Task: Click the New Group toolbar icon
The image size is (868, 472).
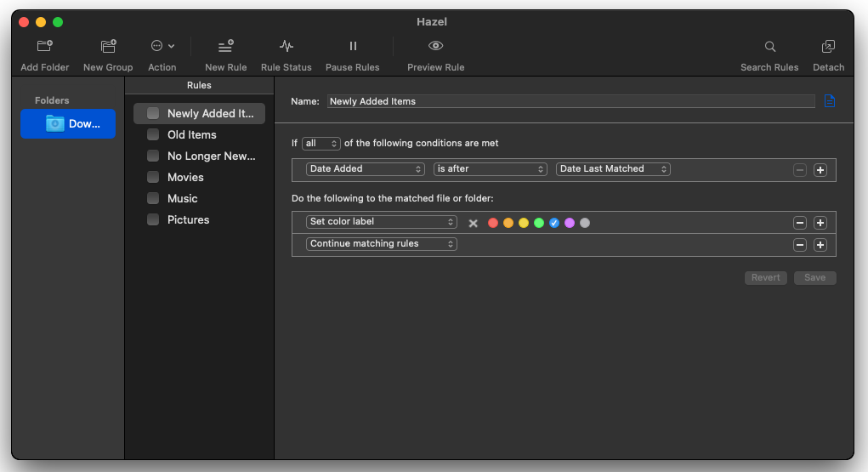Action: point(108,46)
